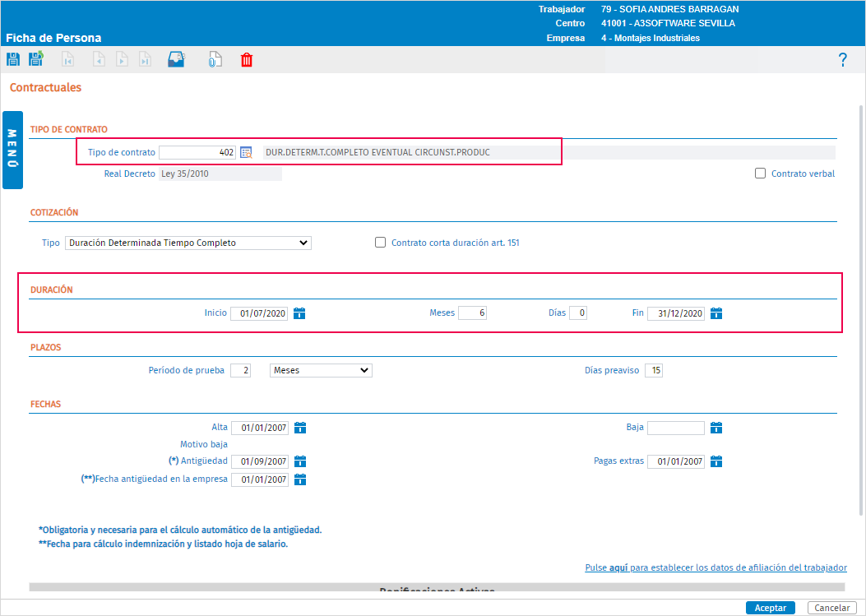Click the Save floppy disk icon
Screen dimensions: 866x616
tap(12, 59)
